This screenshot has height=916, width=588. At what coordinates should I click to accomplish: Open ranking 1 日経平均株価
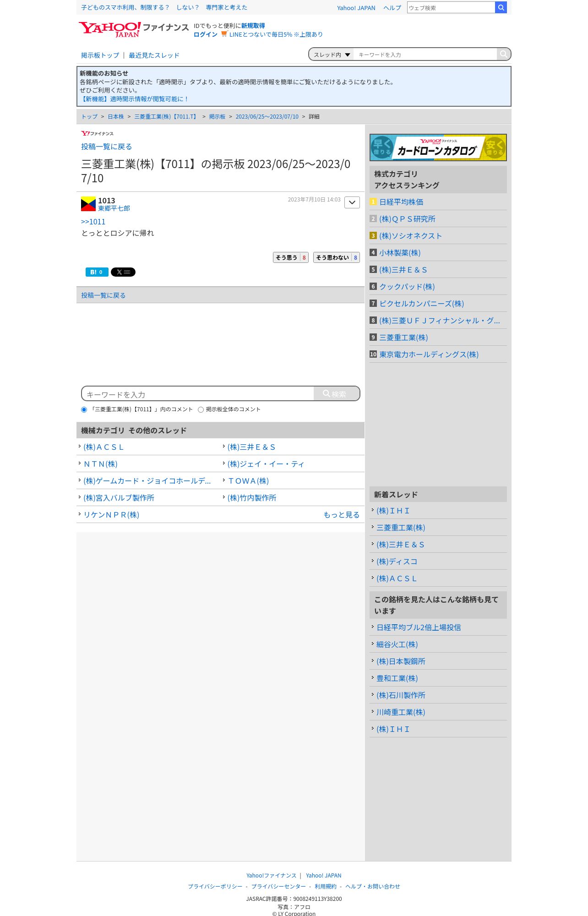coord(401,202)
